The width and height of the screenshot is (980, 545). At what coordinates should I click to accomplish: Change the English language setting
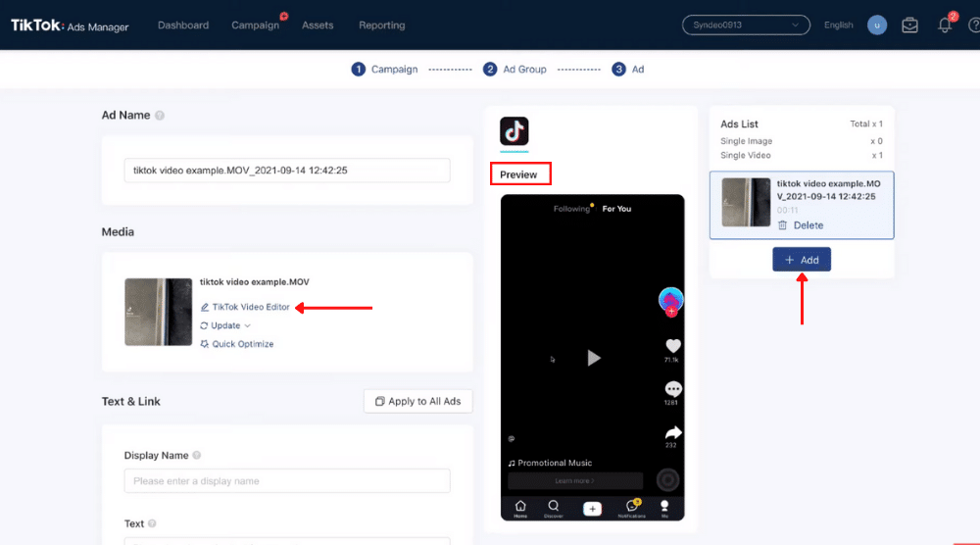pyautogui.click(x=838, y=25)
